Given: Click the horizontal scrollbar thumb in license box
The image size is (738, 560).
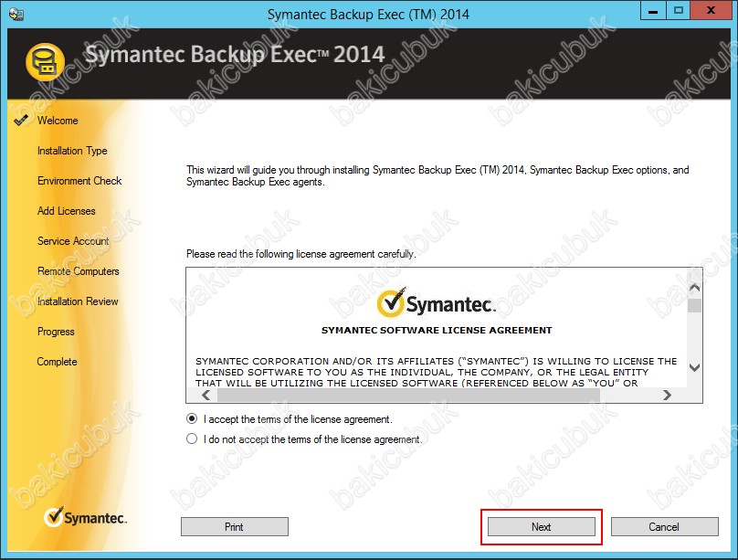Looking at the screenshot, I should pyautogui.click(x=408, y=396).
